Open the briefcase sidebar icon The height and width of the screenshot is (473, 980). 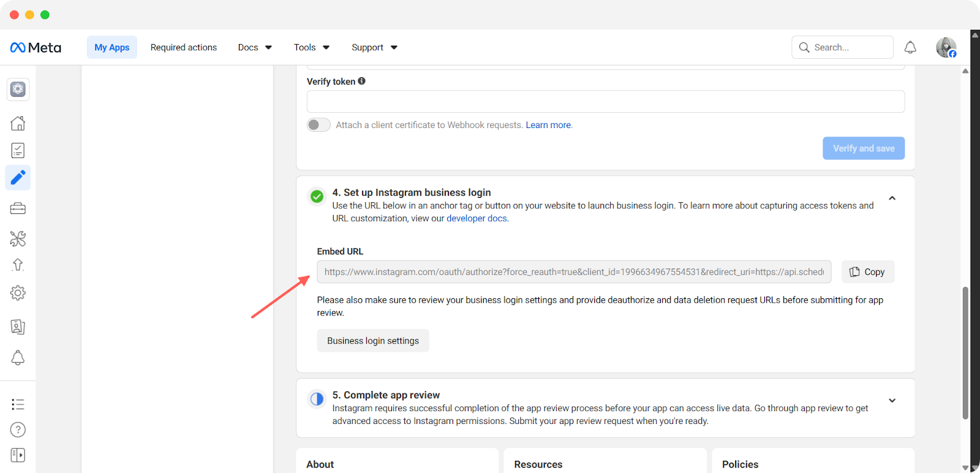(x=18, y=208)
